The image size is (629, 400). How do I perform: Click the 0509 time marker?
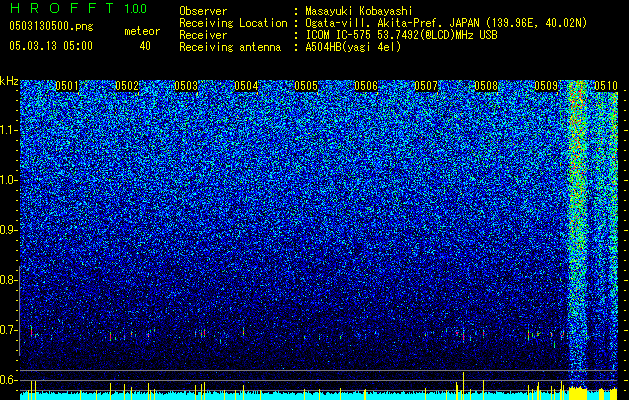coord(546,86)
